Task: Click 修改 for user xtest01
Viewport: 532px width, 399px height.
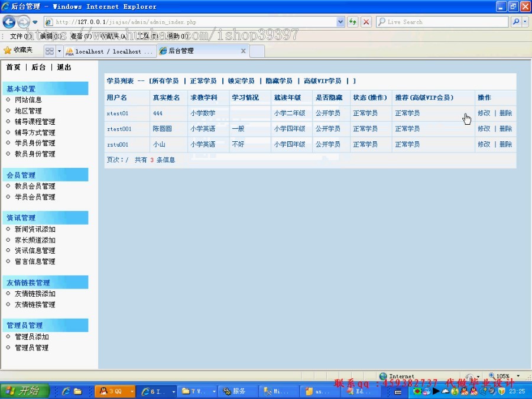Action: [x=484, y=113]
